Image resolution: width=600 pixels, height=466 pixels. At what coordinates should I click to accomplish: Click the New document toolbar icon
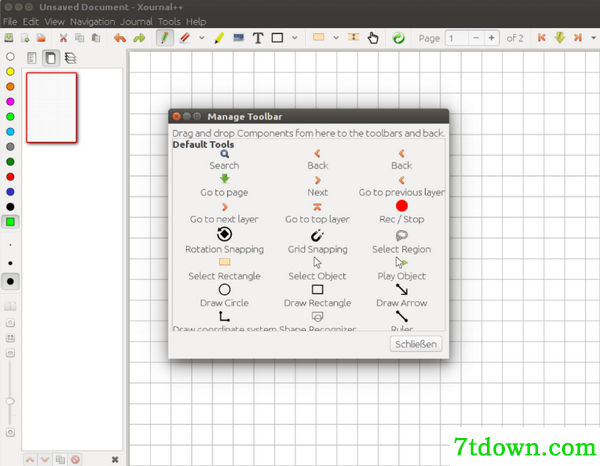25,38
